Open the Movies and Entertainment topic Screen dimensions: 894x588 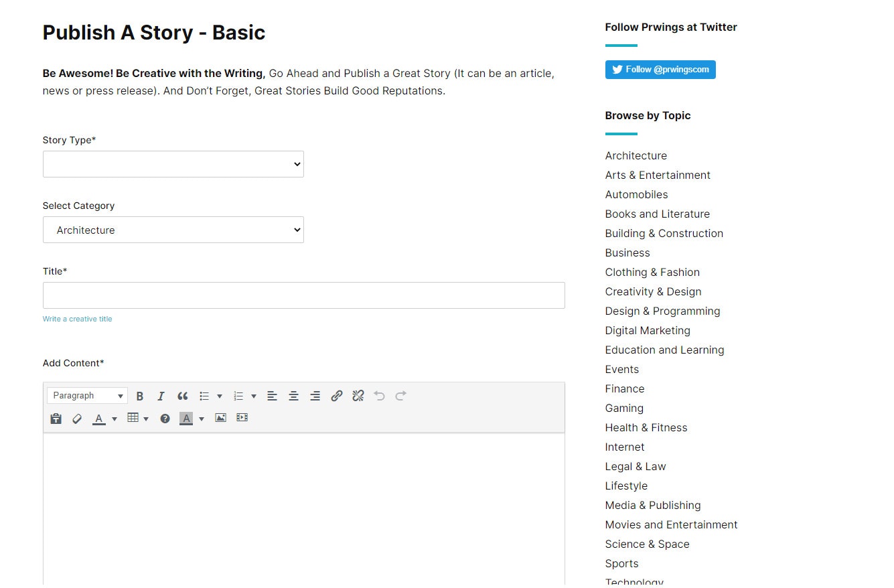[x=672, y=524]
